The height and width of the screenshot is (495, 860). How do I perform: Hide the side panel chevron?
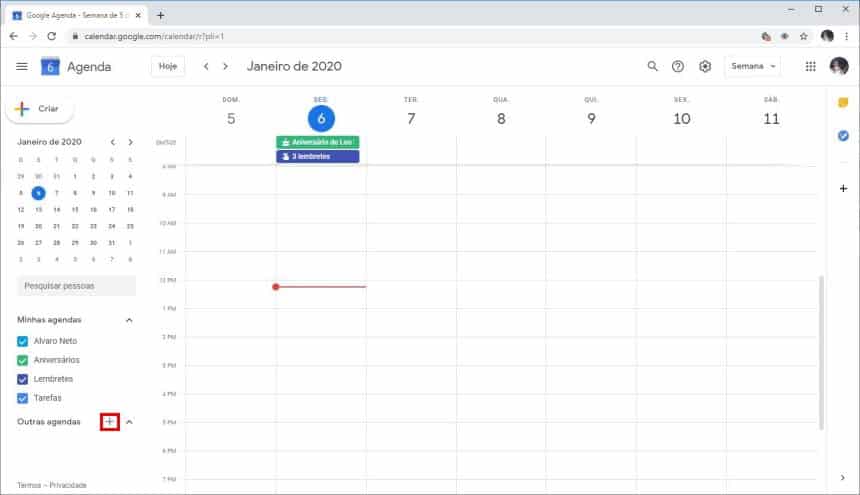point(842,477)
